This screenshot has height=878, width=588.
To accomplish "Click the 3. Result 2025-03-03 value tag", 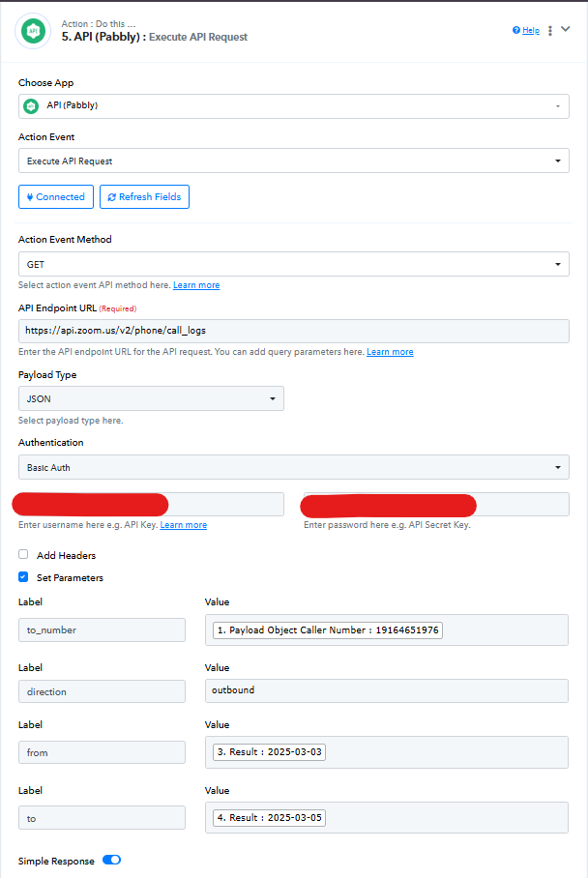I will click(x=270, y=752).
